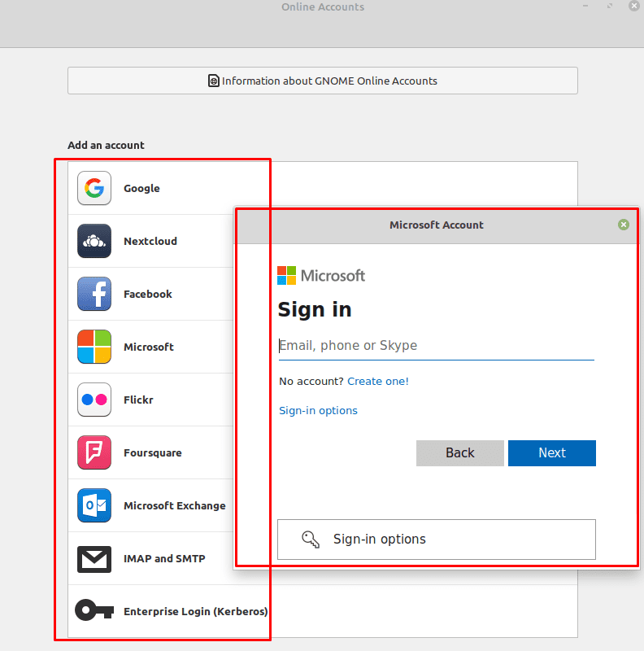
Task: Click the Facebook icon
Action: click(94, 294)
